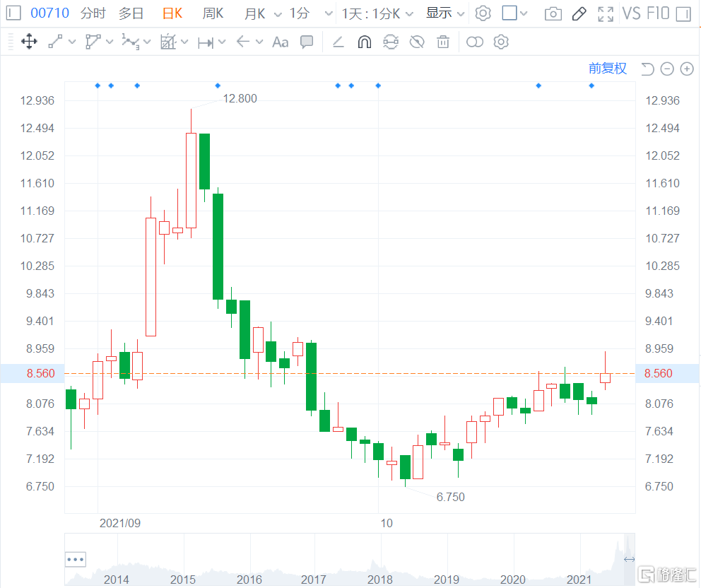
Task: Click the timeline navigator range handle
Action: pyautogui.click(x=629, y=560)
